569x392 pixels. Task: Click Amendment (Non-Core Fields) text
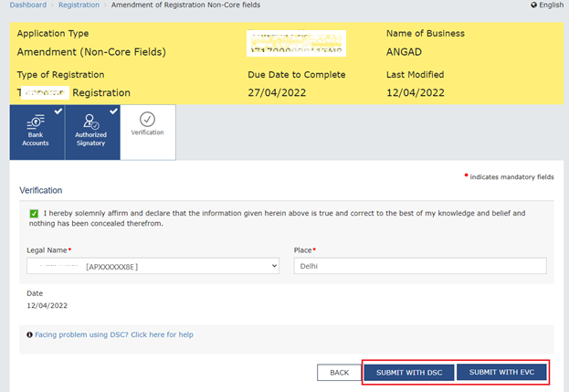91,52
